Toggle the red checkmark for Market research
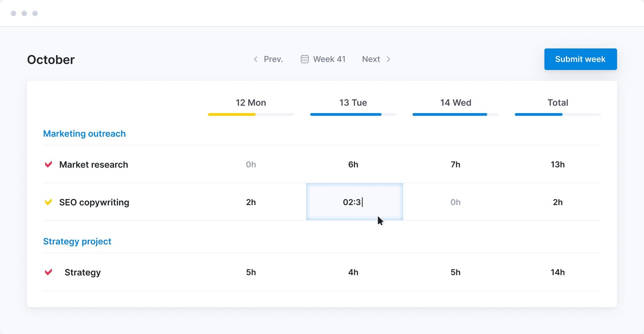 click(48, 164)
